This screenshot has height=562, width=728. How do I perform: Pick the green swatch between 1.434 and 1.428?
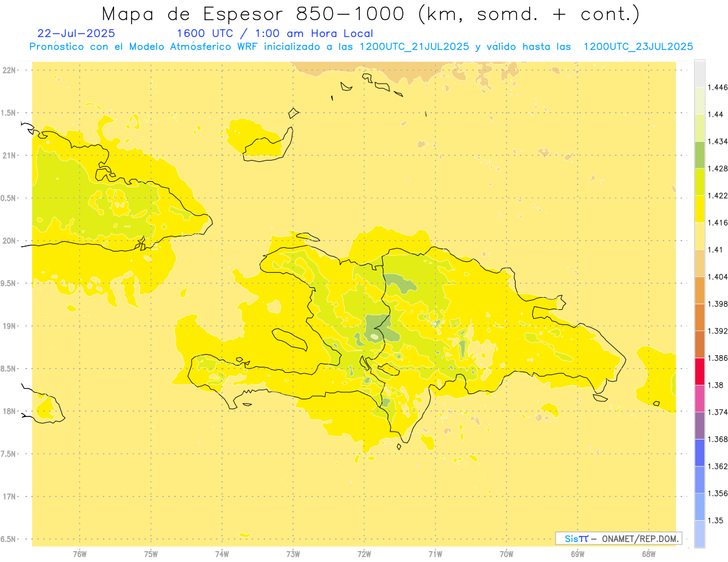coord(699,155)
